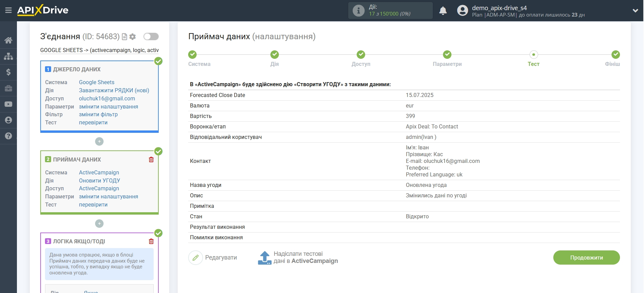Click the 15.07.2025 date value
This screenshot has height=293, width=644.
tap(420, 95)
